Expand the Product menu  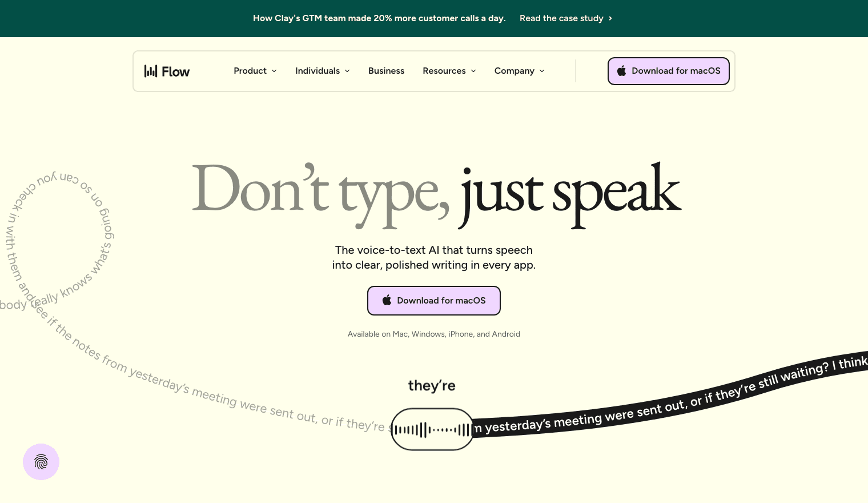(x=255, y=71)
